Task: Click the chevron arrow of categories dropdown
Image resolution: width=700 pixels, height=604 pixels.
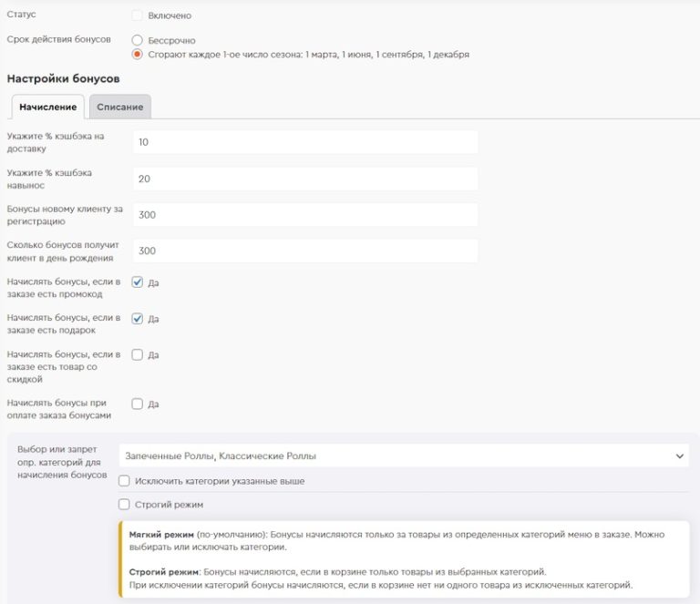Action: [679, 456]
